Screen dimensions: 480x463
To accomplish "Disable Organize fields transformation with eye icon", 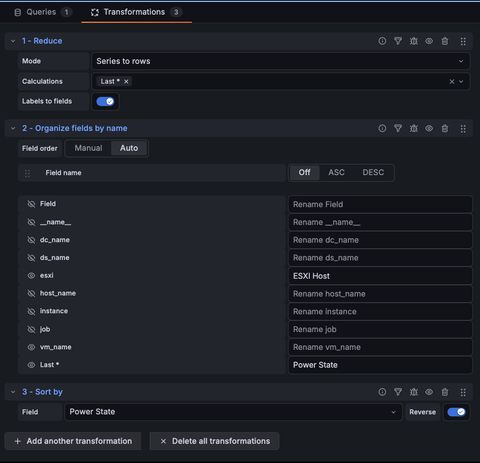I will coord(429,128).
